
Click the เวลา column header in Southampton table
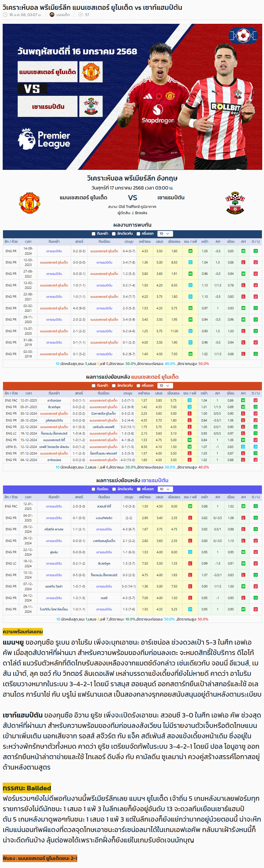coord(28,497)
